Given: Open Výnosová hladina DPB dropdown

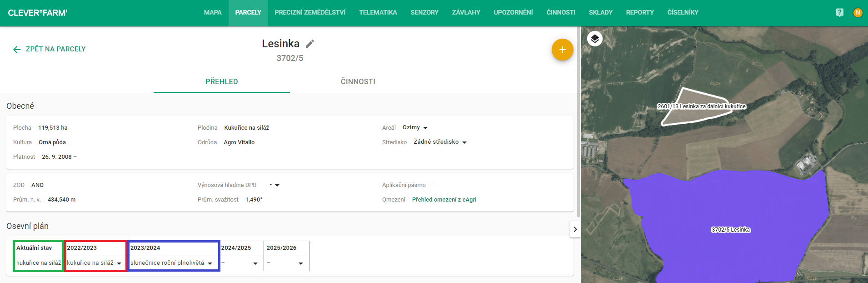Looking at the screenshot, I should (x=275, y=185).
